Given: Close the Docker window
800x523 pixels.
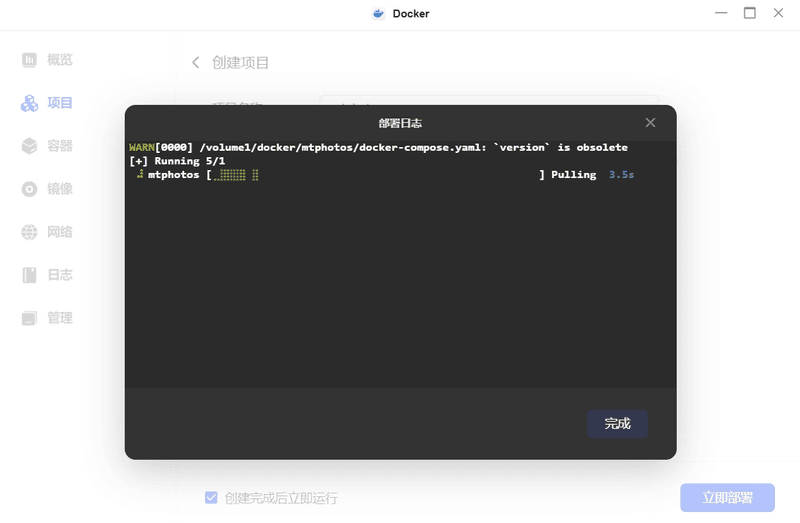Looking at the screenshot, I should [x=778, y=13].
